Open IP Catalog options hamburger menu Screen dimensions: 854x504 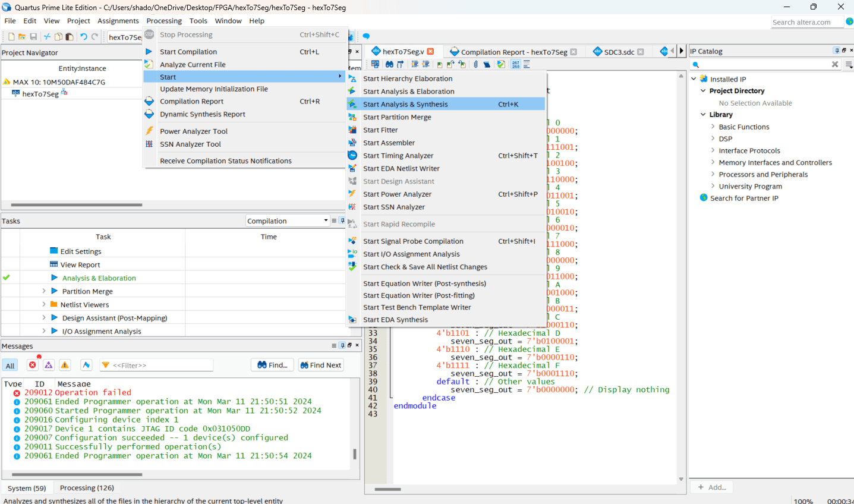click(849, 64)
